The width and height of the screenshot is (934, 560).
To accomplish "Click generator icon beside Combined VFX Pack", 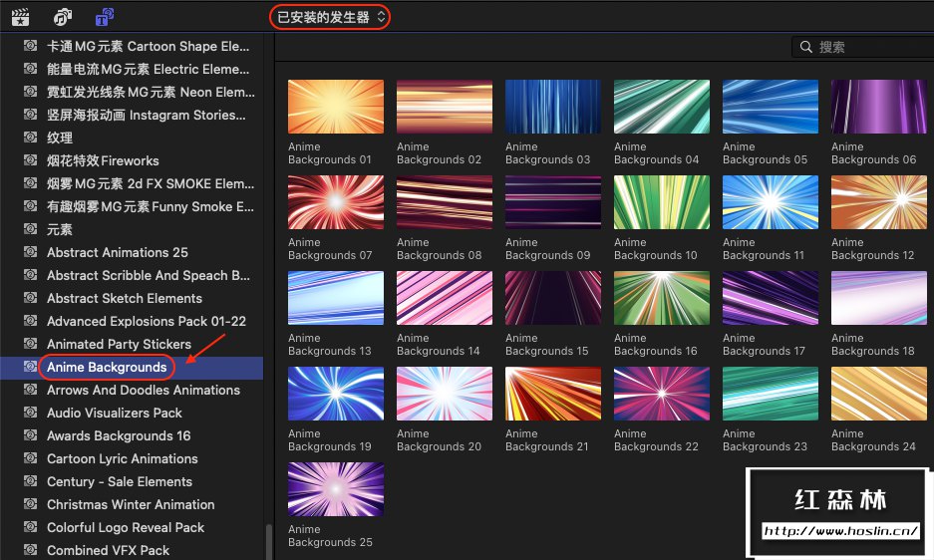I will click(30, 549).
